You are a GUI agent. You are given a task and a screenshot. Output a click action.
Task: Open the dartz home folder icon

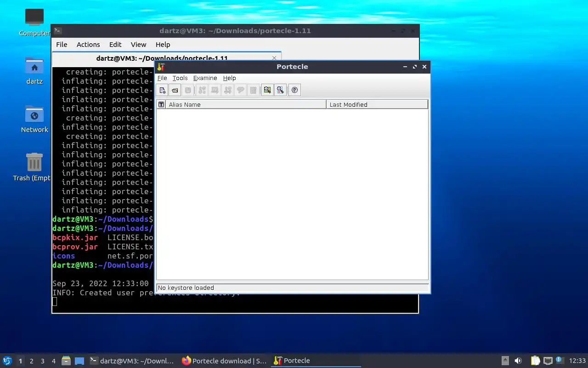pyautogui.click(x=34, y=70)
